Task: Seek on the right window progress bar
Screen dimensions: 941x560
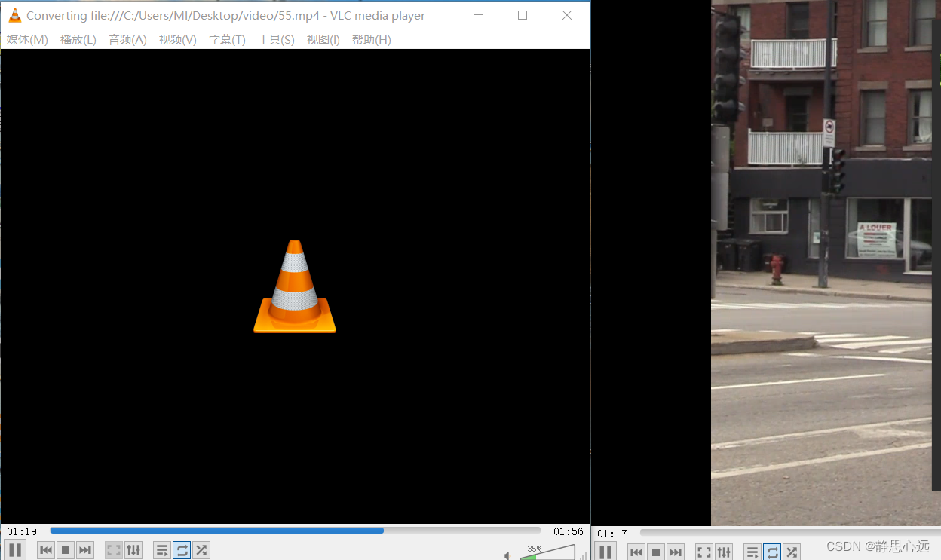Action: point(790,533)
